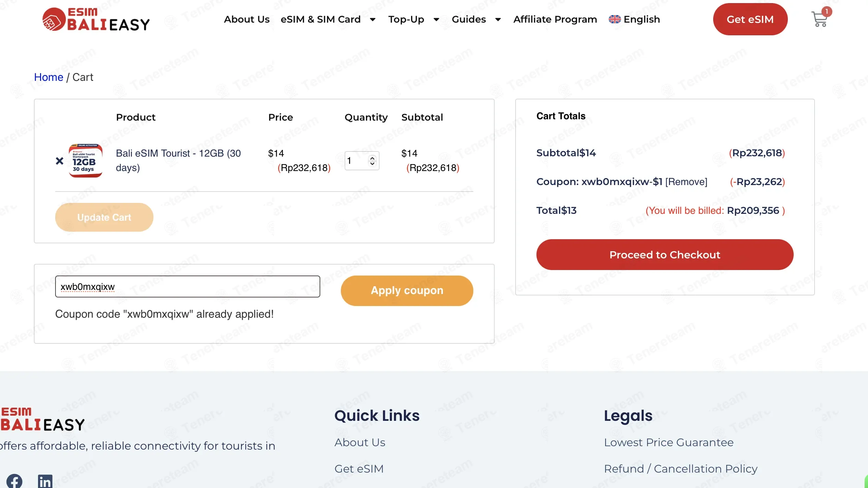868x488 pixels.
Task: Expand the eSIM & SIM Card dropdown arrow
Action: [x=373, y=20]
